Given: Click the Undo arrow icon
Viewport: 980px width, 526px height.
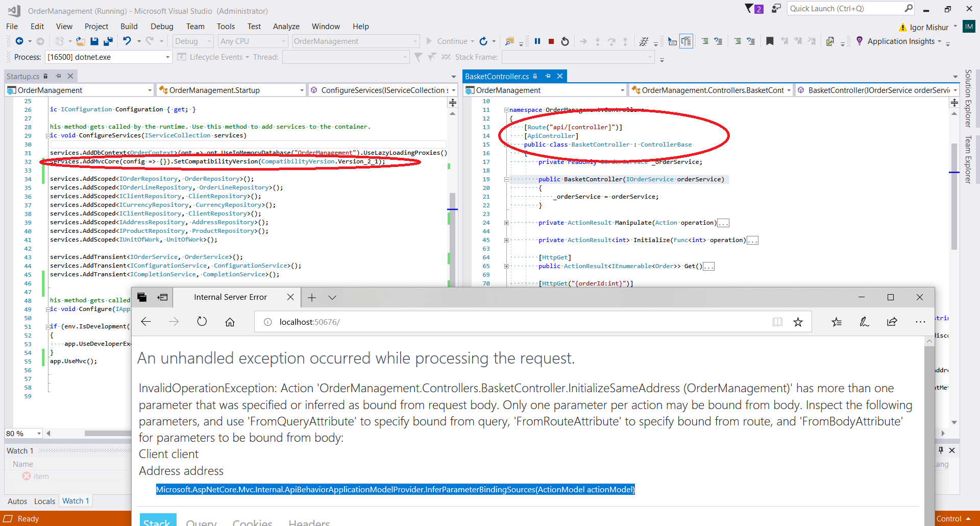Looking at the screenshot, I should click(127, 41).
